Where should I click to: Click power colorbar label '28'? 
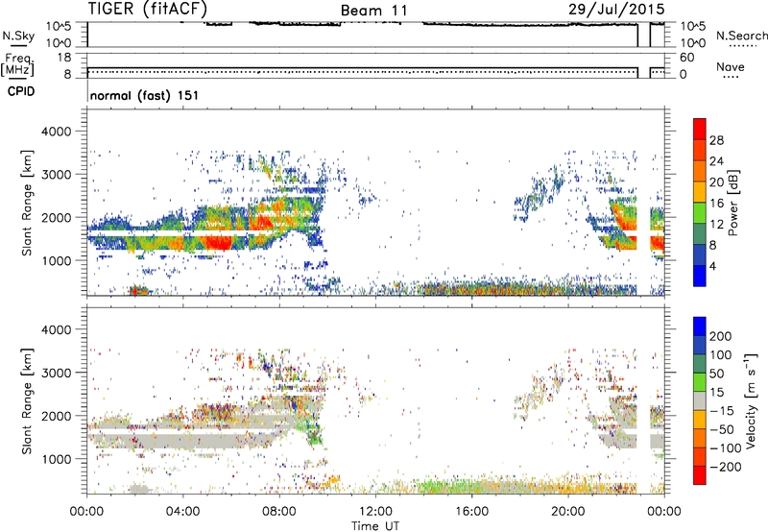(716, 140)
